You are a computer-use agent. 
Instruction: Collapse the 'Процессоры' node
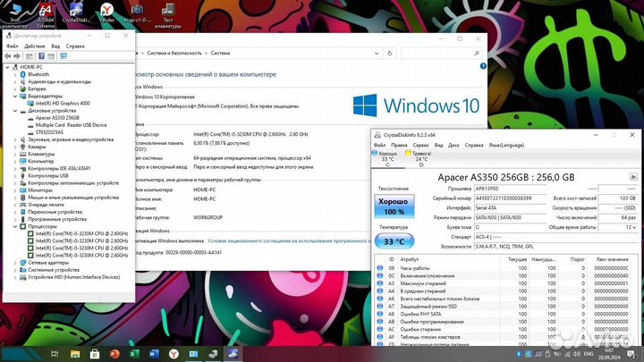click(x=15, y=226)
